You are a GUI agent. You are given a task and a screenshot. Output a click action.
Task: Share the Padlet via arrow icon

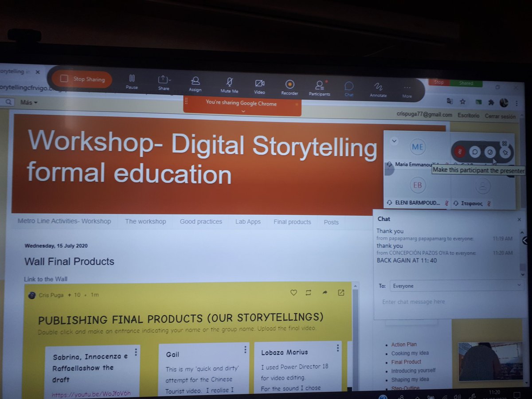[x=325, y=293]
